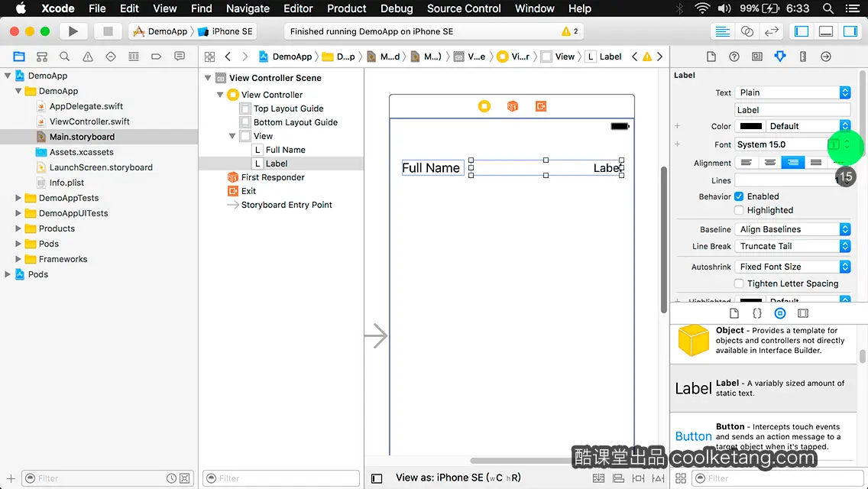Viewport: 868px width, 489px height.
Task: Open the Baseline dropdown
Action: (x=792, y=229)
